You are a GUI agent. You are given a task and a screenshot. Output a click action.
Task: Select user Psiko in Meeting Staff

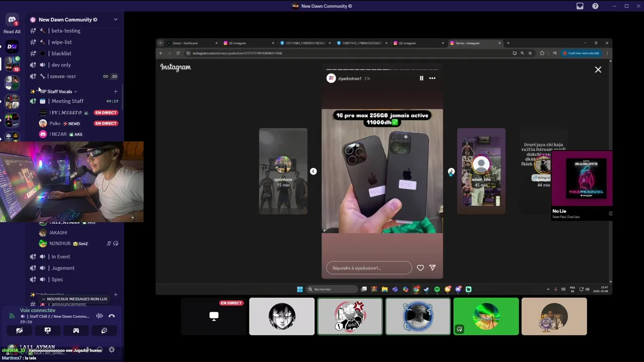click(78, 123)
